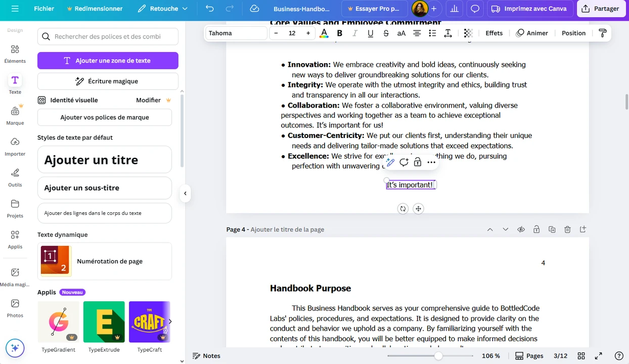Toggle strikethrough formatting
Image resolution: width=629 pixels, height=364 pixels.
[x=386, y=33]
